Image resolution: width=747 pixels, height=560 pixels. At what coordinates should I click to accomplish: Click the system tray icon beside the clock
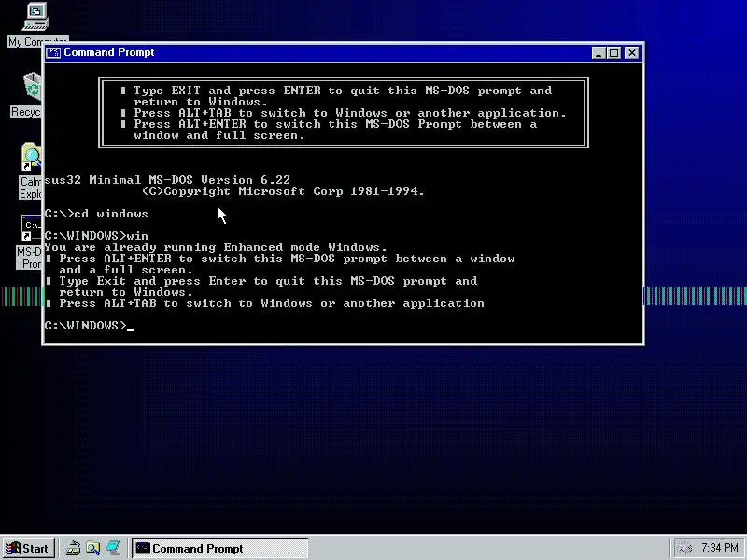click(x=685, y=549)
